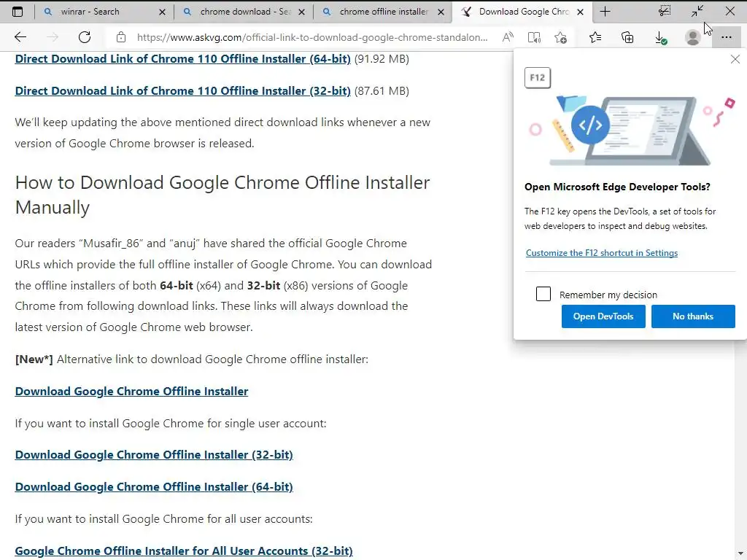Open Settings and more menu
747x560 pixels.
click(726, 37)
